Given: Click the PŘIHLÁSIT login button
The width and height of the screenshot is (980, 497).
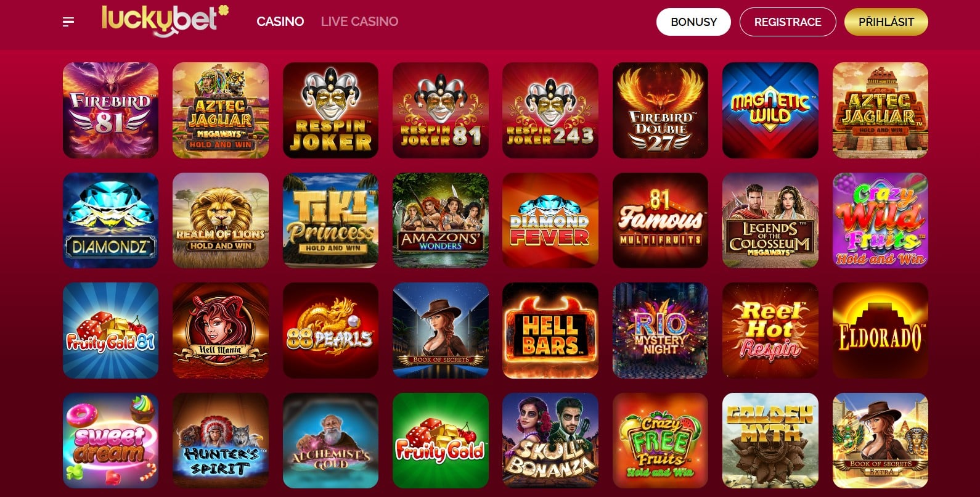Looking at the screenshot, I should pos(886,22).
